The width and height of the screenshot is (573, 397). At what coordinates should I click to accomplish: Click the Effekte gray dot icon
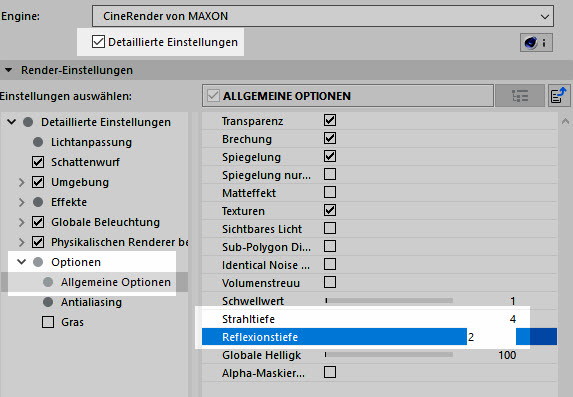pyautogui.click(x=38, y=202)
